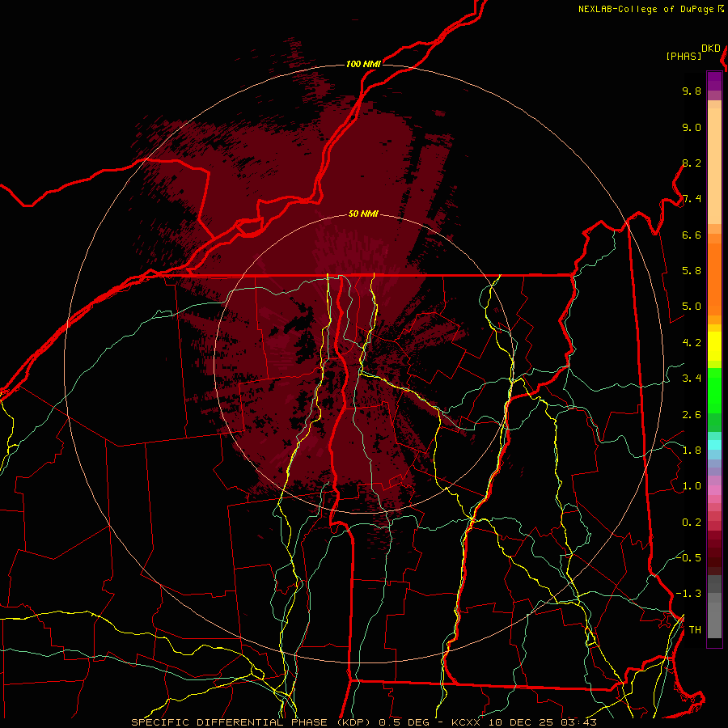Click the 3.4 legend value
The height and width of the screenshot is (728, 728).
pos(692,379)
